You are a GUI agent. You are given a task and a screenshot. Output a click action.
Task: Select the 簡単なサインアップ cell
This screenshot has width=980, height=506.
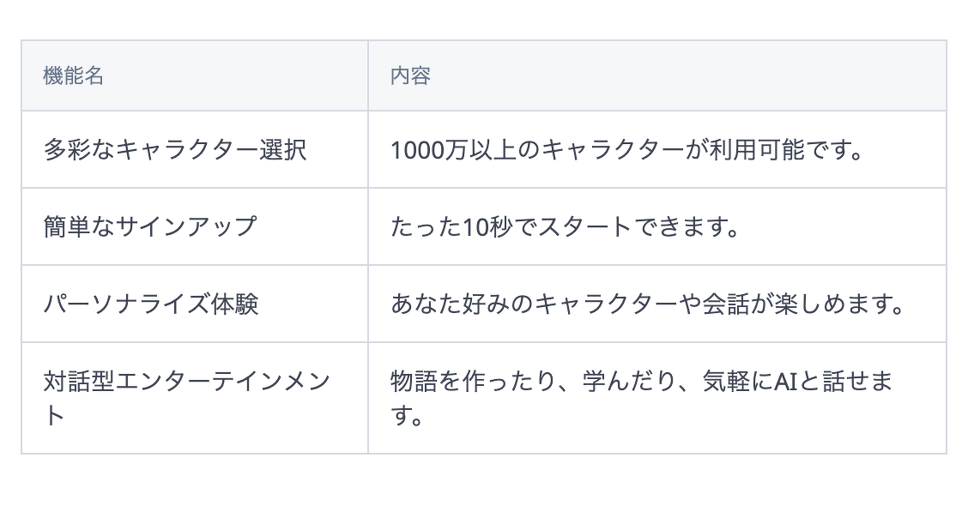pos(195,226)
